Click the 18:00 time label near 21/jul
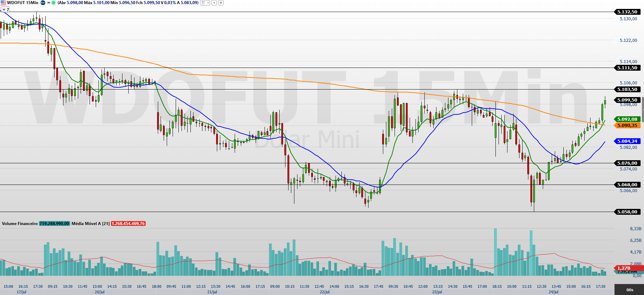The image size is (644, 295). pyautogui.click(x=156, y=286)
